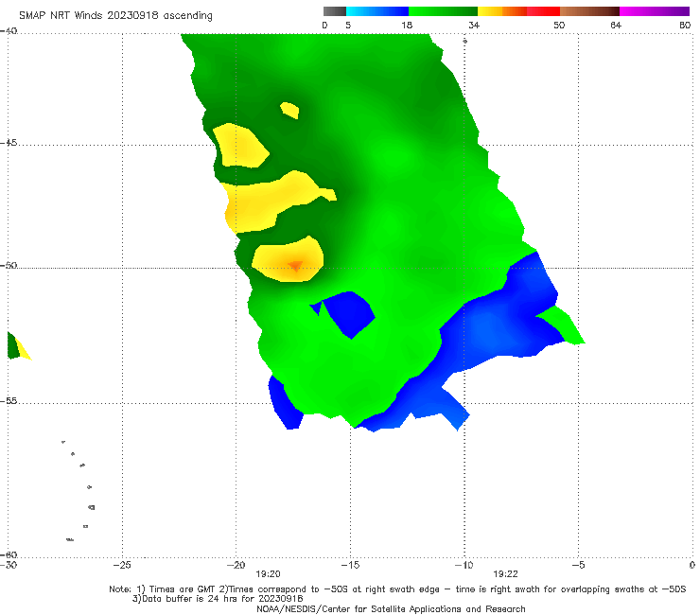The height and width of the screenshot is (615, 700).
Task: Pick the brown segment of the color bar
Action: (x=589, y=11)
